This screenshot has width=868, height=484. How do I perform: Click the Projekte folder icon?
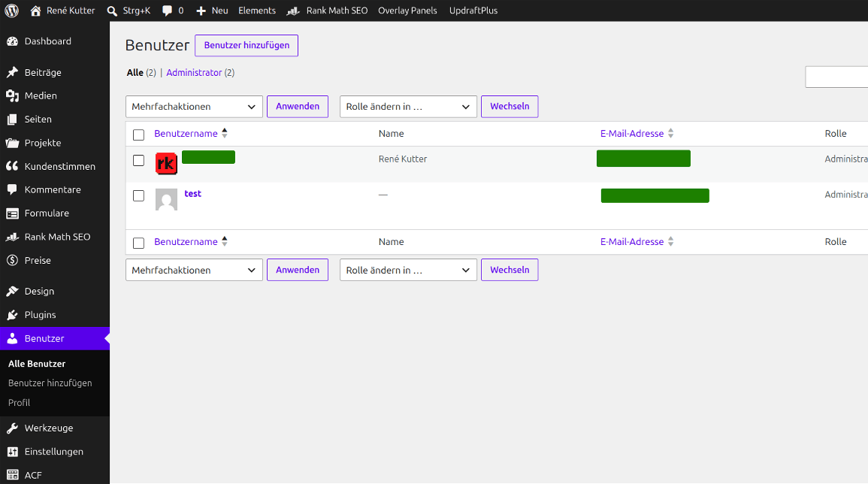[12, 143]
